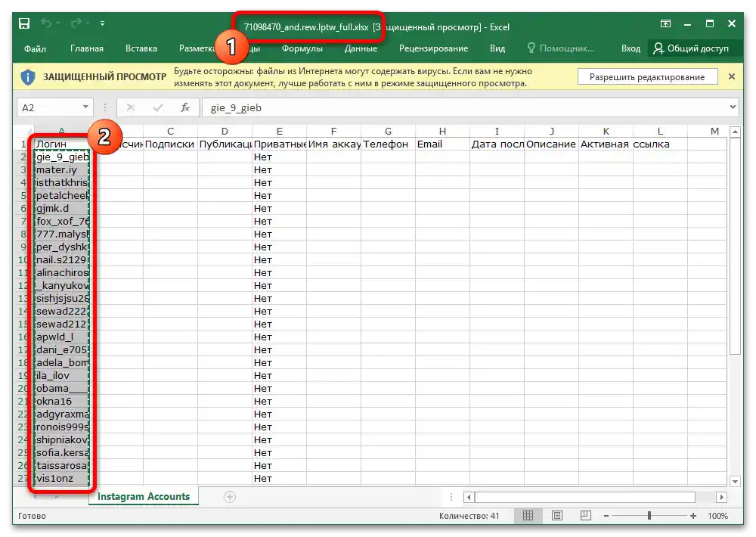Select the Instagram Accounts sheet tab
The width and height of the screenshot is (756, 537).
[144, 496]
